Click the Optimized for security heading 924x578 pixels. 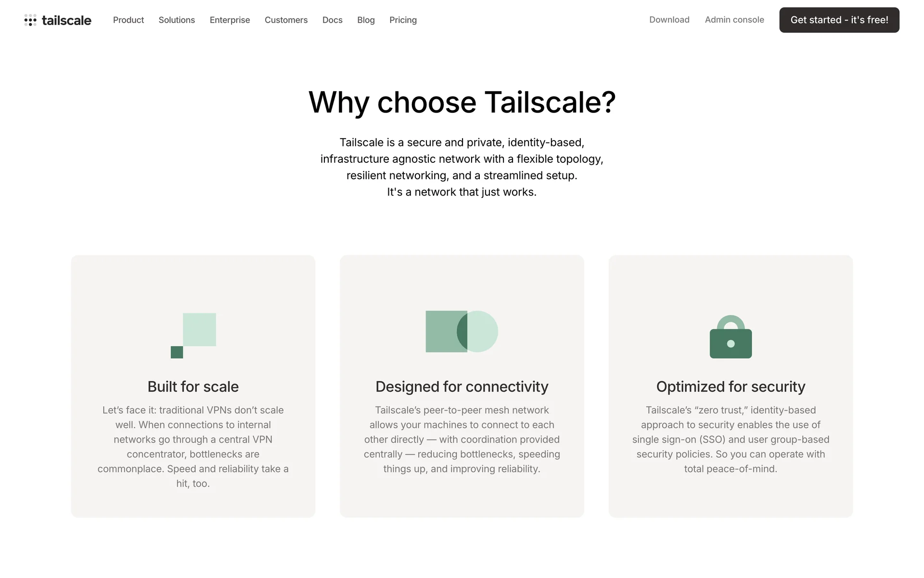click(x=731, y=387)
